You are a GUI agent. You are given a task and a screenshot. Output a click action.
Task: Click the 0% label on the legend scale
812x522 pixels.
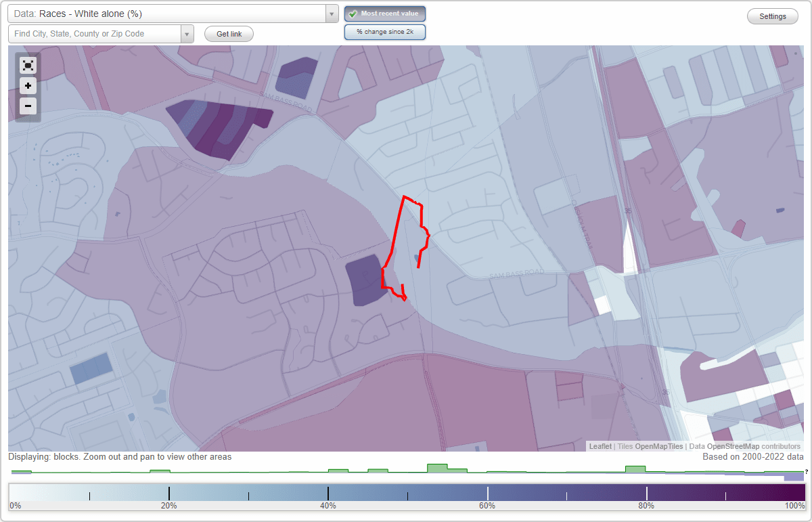(x=16, y=506)
